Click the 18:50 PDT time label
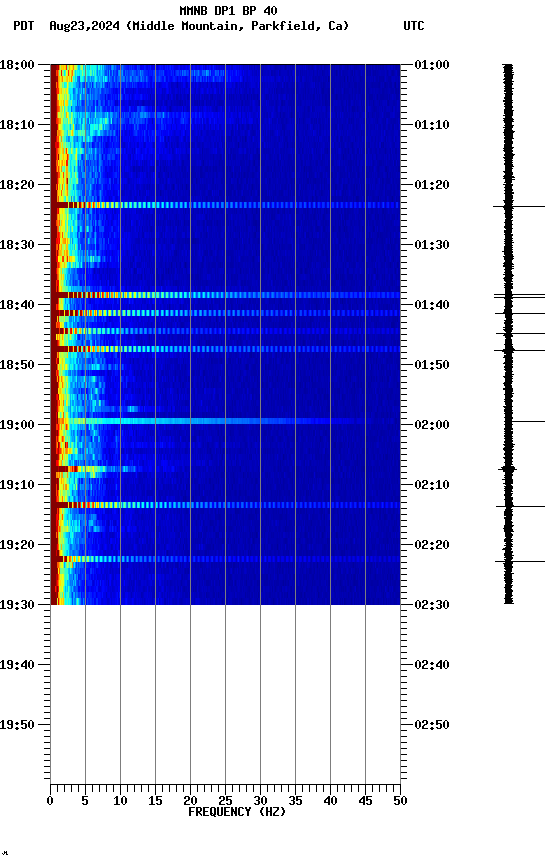The image size is (552, 864). [x=17, y=365]
